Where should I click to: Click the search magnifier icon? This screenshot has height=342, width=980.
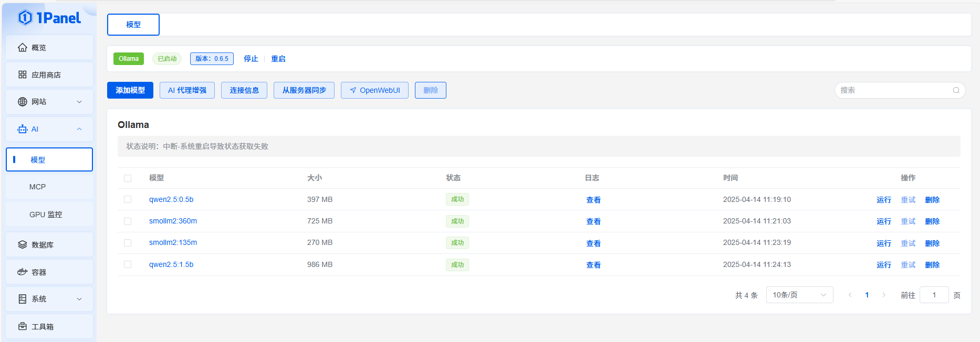tap(956, 90)
